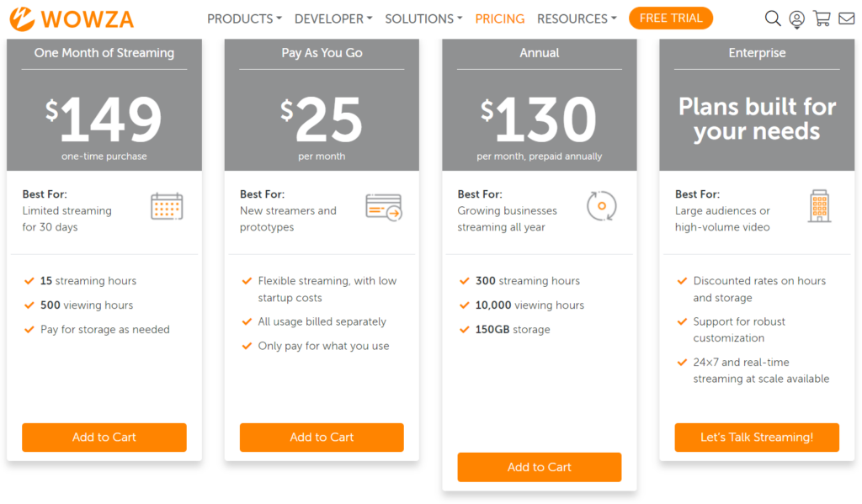
Task: Click the envelope contact icon
Action: [x=847, y=19]
